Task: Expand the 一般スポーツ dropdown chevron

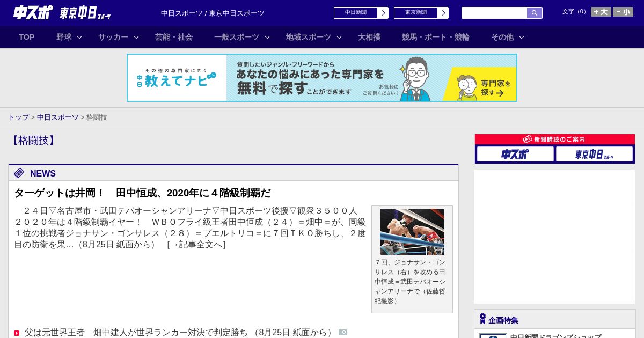Action: pos(267,38)
